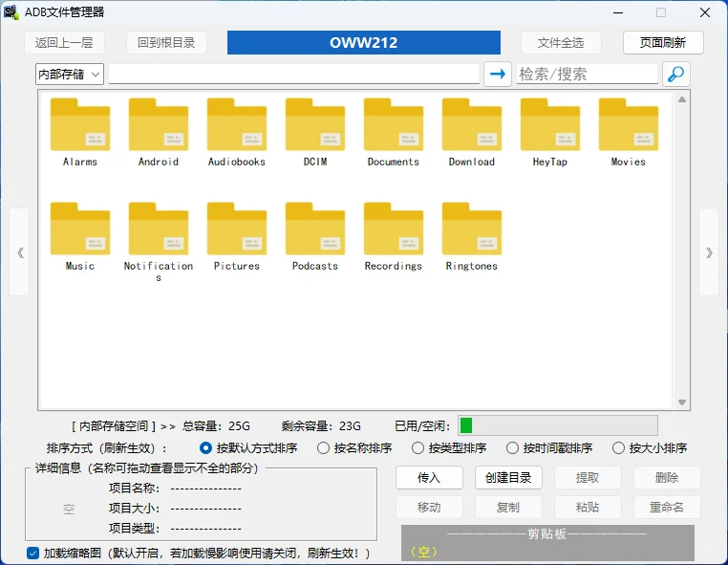This screenshot has height=565, width=728.
Task: Select the Recordings folder
Action: [x=394, y=236]
